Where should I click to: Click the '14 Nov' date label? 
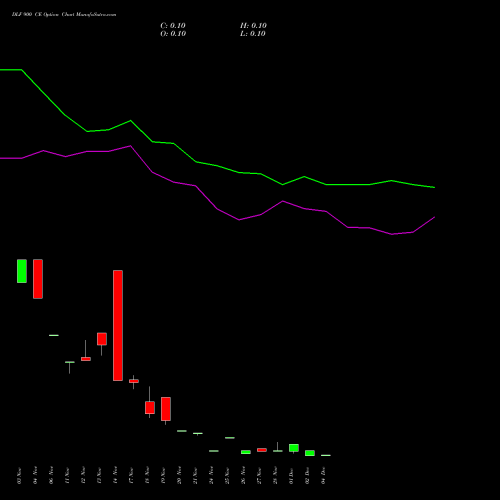click(x=115, y=476)
